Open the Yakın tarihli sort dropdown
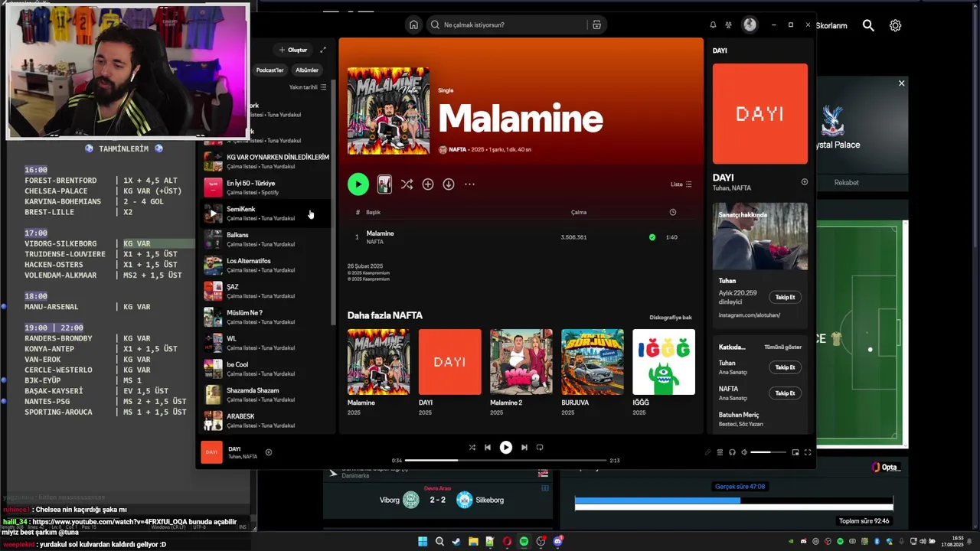 coord(308,87)
